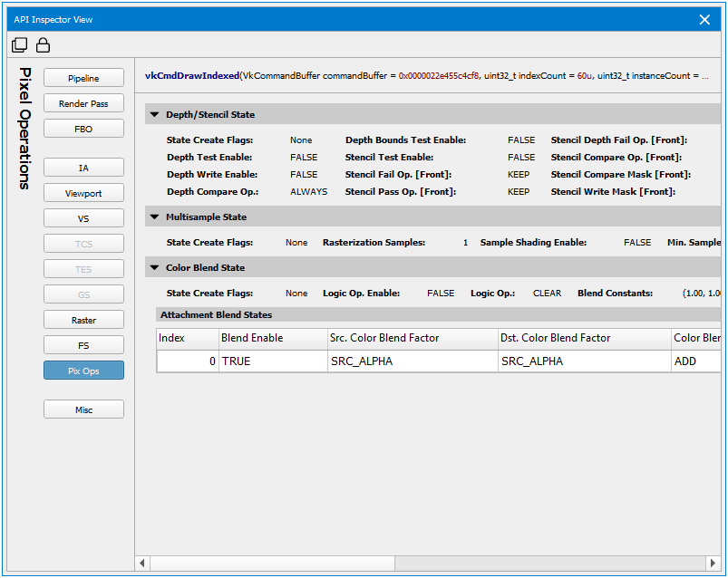Viewport: 728px width, 578px height.
Task: Collapse the Multisample State section
Action: [155, 217]
